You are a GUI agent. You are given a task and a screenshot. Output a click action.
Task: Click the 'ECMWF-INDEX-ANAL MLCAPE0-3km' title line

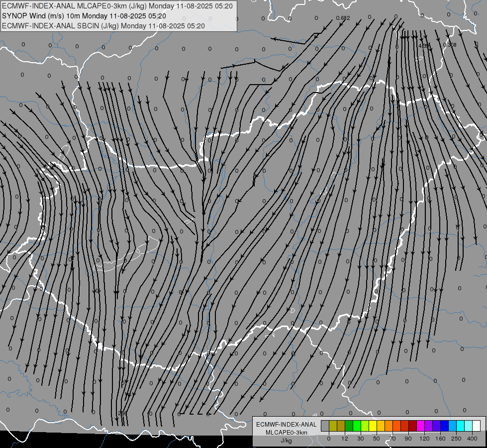coord(117,6)
